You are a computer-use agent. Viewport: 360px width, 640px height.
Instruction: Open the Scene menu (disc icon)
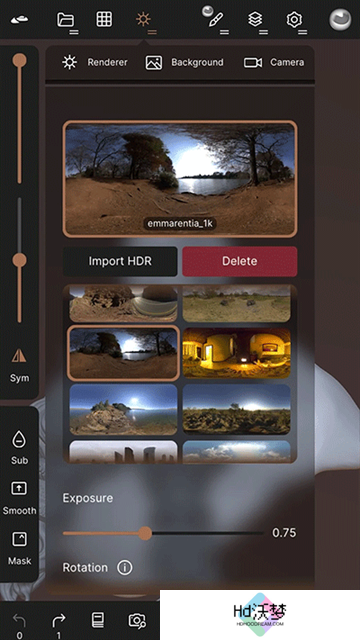click(x=20, y=20)
